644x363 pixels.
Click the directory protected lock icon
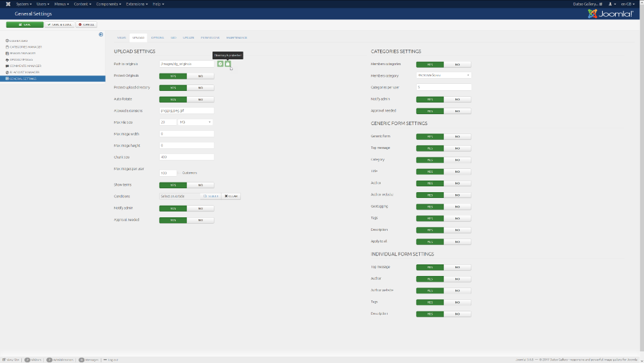point(227,64)
